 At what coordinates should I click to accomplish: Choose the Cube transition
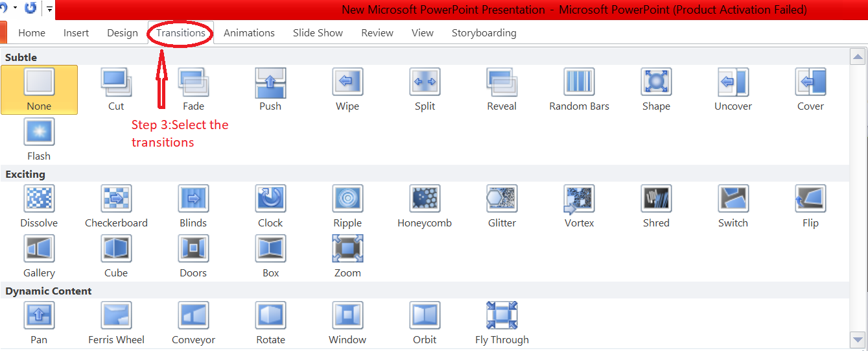116,256
